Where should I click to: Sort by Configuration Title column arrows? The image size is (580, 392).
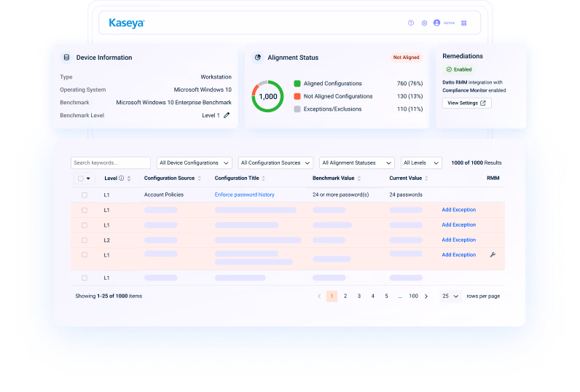click(263, 179)
